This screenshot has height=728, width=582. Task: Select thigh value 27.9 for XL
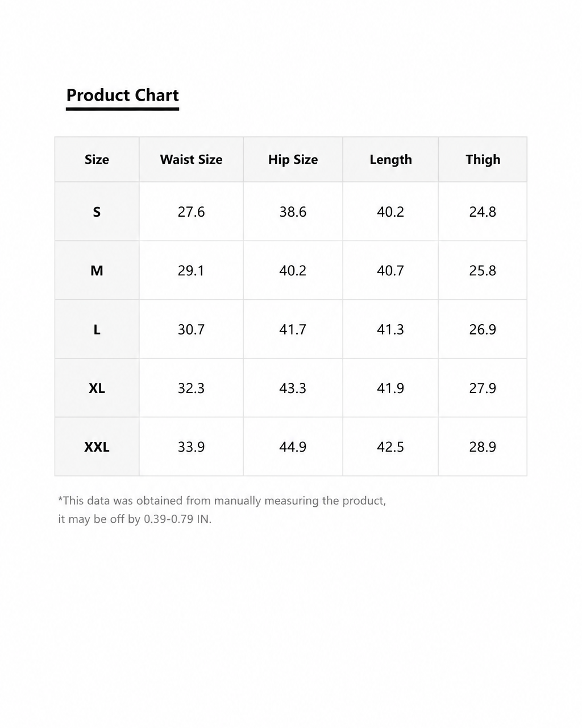[483, 388]
